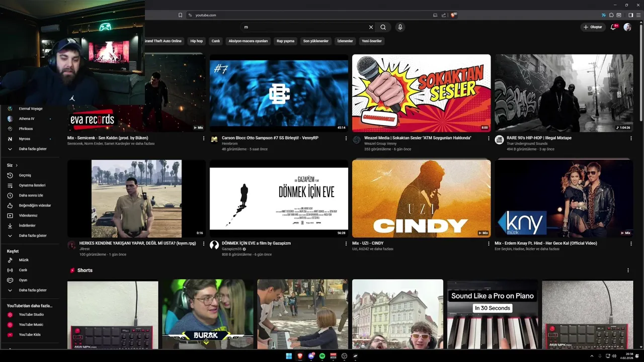Image resolution: width=644 pixels, height=362 pixels.
Task: Open the Eternal Voyage channel subscription
Action: pos(30,109)
